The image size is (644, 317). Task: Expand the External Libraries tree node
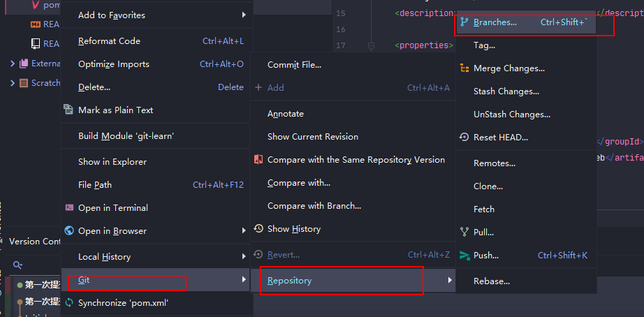[x=13, y=64]
